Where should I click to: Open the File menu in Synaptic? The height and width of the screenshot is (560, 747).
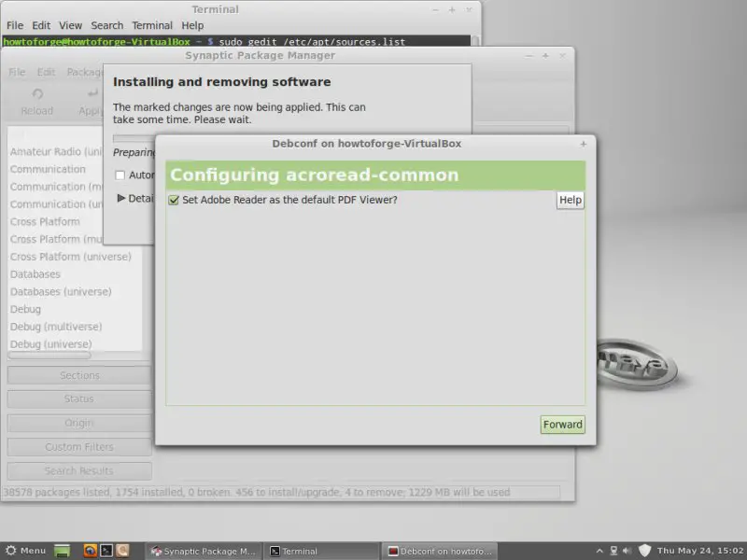tap(17, 72)
